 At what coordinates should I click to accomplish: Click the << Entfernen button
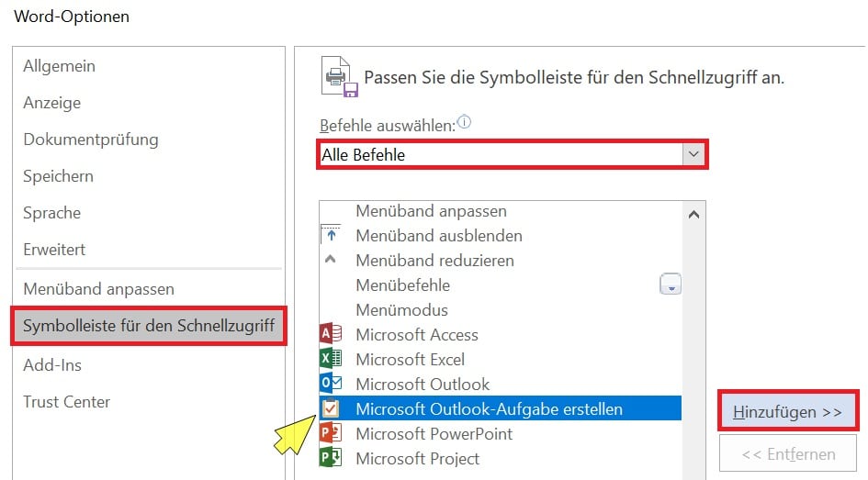pyautogui.click(x=788, y=453)
